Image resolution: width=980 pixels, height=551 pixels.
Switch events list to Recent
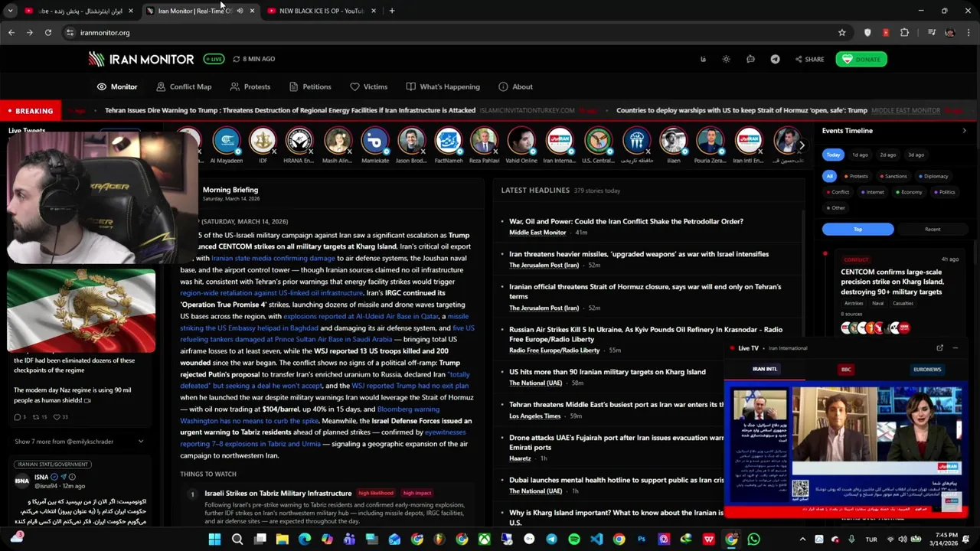[933, 229]
